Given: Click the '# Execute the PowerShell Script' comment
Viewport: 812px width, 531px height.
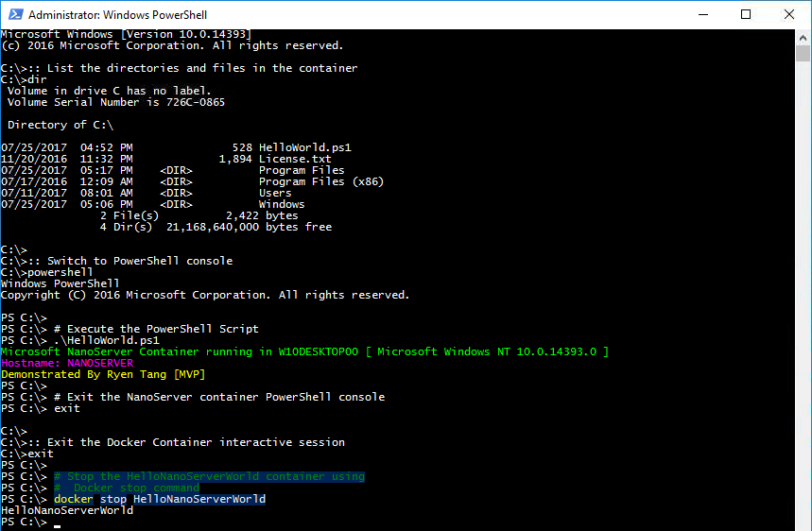Looking at the screenshot, I should tap(156, 329).
